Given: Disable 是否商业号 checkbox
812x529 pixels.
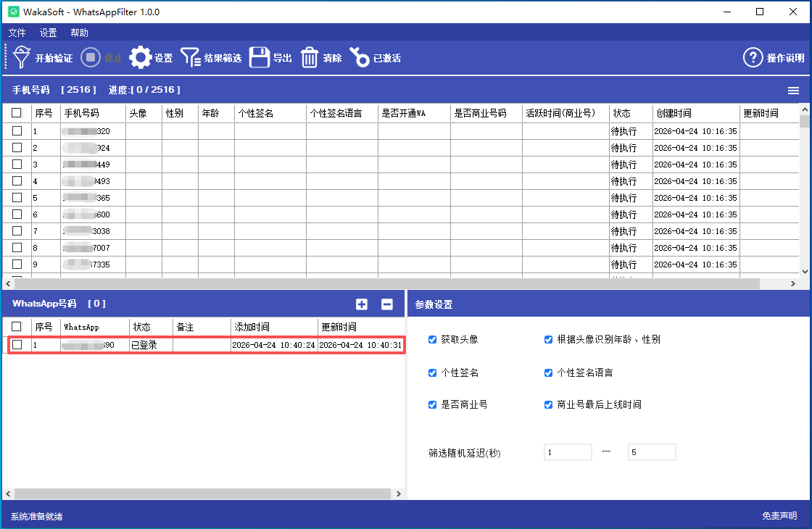Looking at the screenshot, I should (x=433, y=404).
